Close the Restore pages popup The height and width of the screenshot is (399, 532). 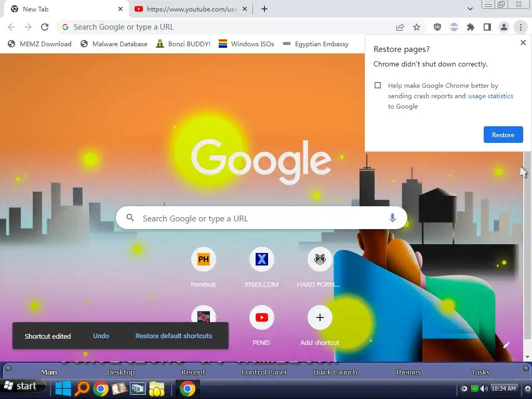(523, 43)
